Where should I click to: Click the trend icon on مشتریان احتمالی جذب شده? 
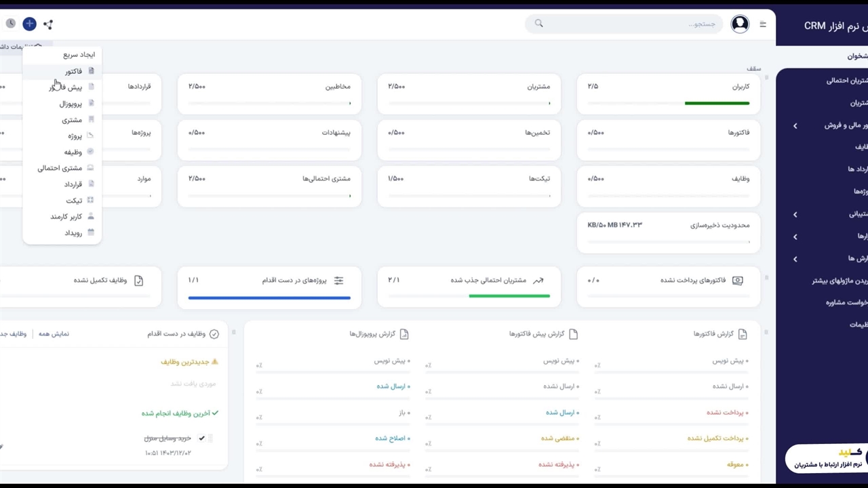pyautogui.click(x=538, y=281)
